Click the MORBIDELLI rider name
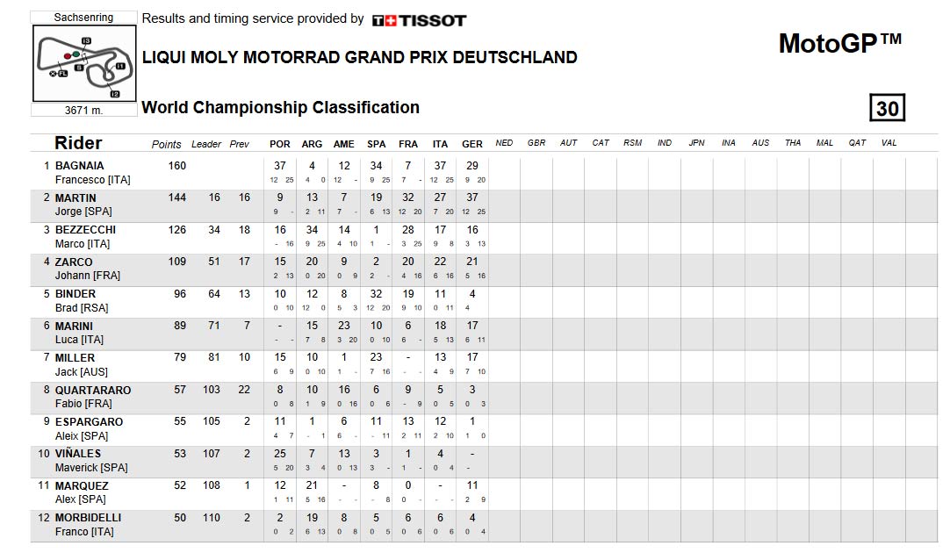 (x=88, y=518)
